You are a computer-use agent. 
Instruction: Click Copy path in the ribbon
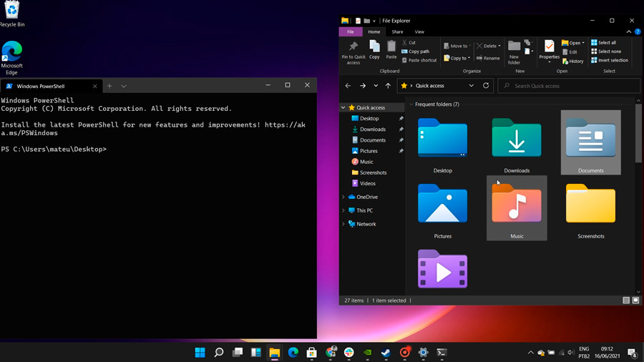pyautogui.click(x=415, y=52)
